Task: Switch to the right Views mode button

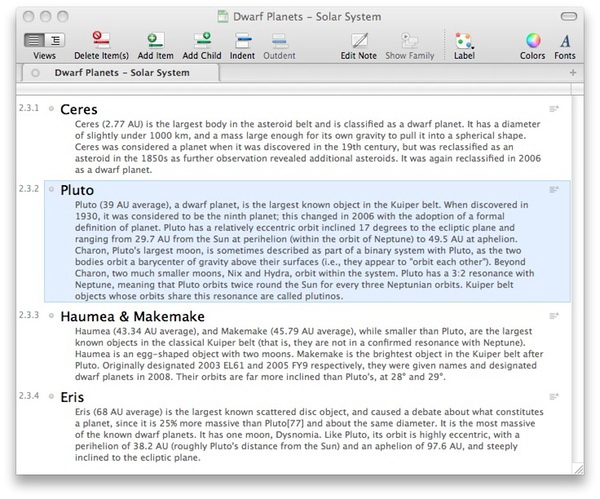Action: coord(54,40)
